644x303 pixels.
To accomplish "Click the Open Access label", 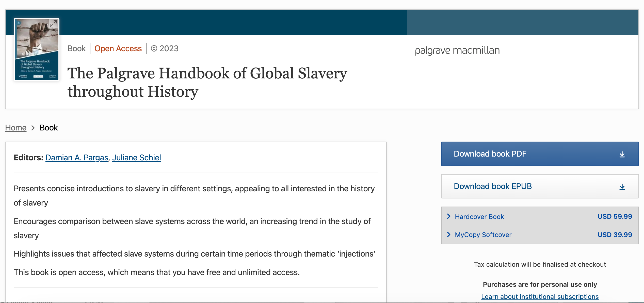I will coord(118,48).
